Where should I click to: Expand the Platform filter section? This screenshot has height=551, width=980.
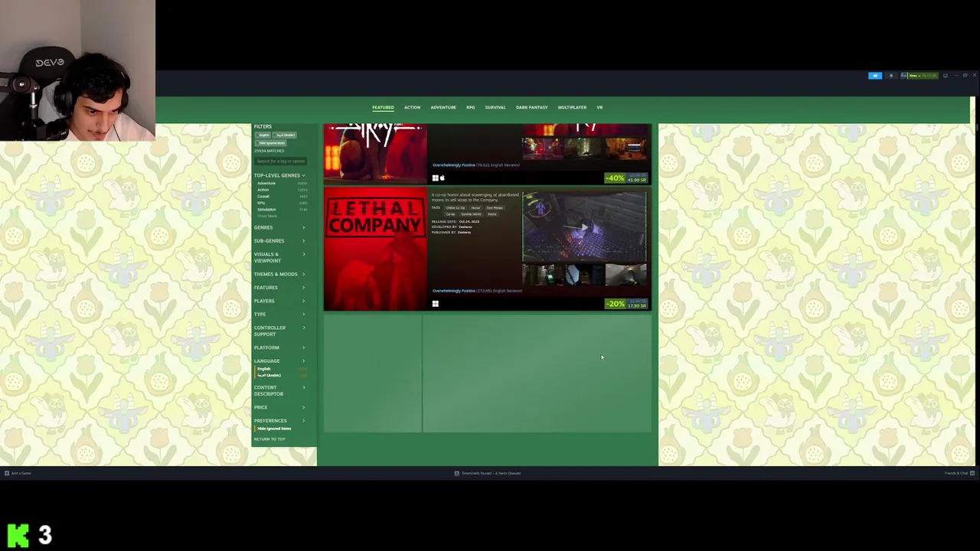click(279, 347)
